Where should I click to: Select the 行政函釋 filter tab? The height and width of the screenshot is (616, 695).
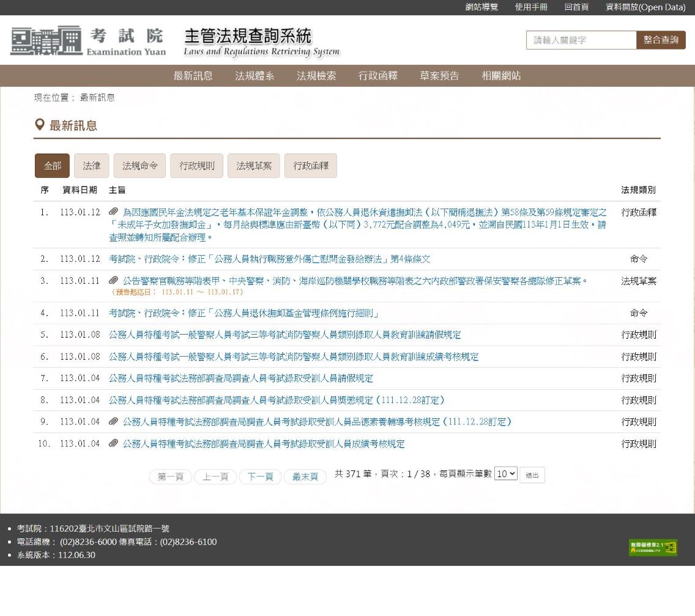(311, 166)
